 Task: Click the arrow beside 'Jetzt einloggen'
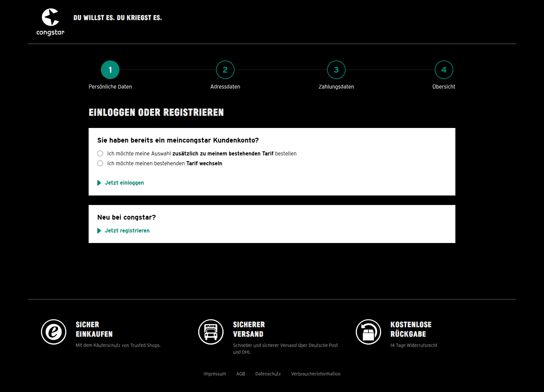(x=99, y=183)
